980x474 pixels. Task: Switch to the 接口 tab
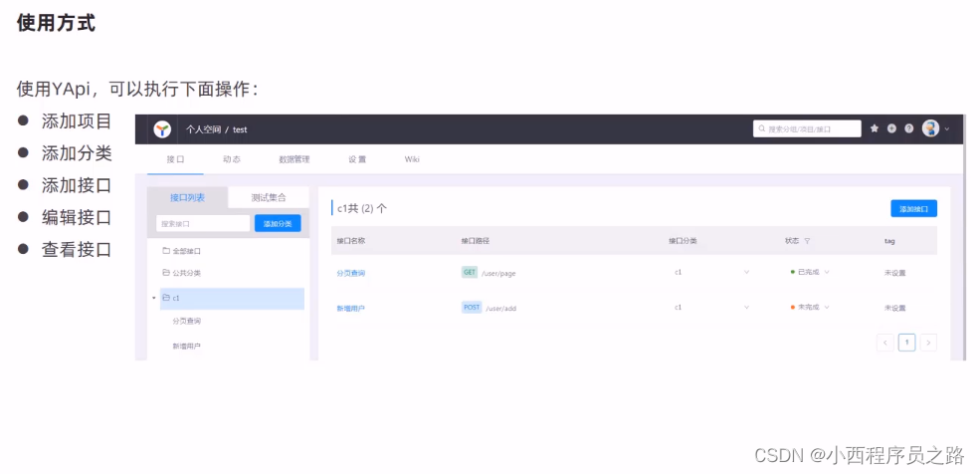(176, 159)
